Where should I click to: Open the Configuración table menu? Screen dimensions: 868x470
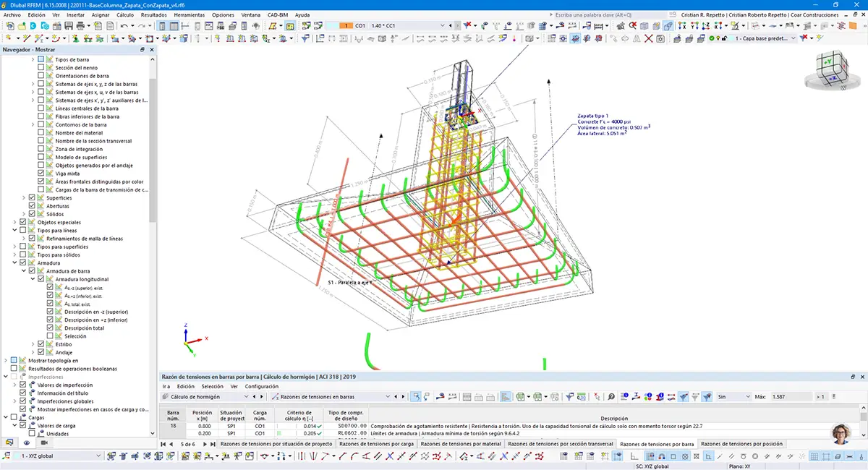[x=261, y=386]
